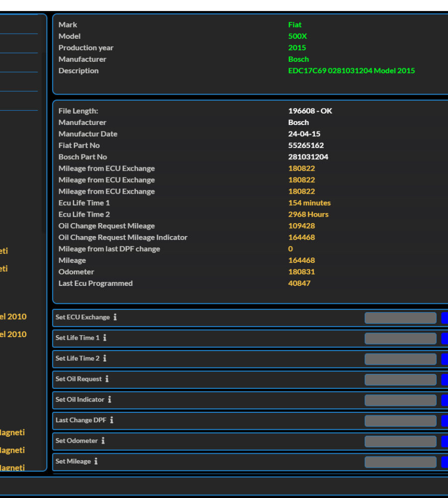Click the Last Change DPF input box

pyautogui.click(x=400, y=421)
